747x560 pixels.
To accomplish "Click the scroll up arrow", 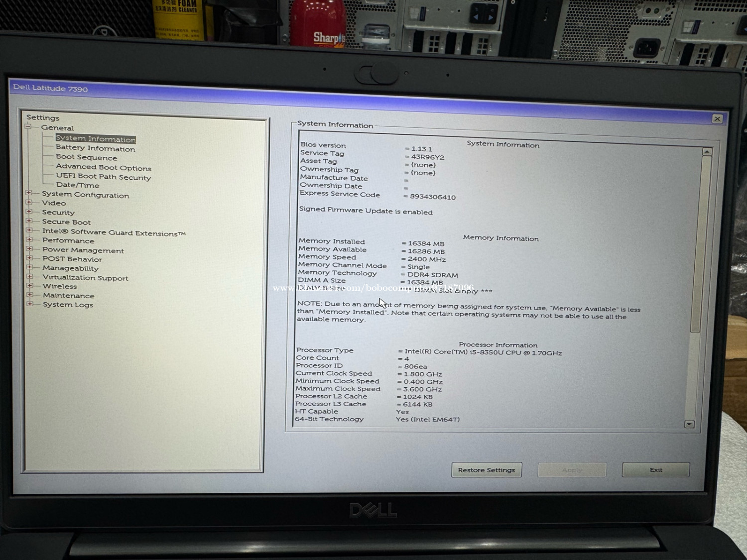I will [707, 151].
